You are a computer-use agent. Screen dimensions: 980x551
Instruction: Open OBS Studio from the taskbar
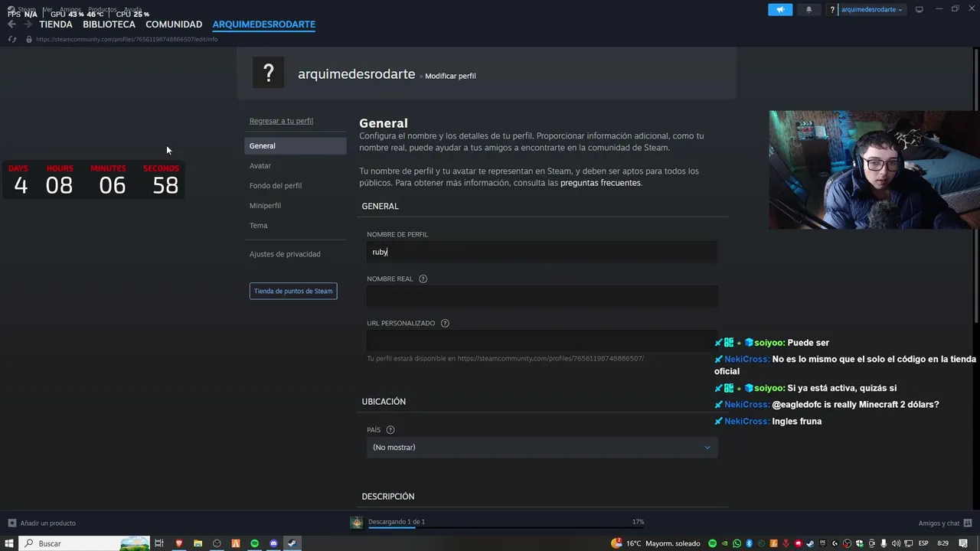coord(217,543)
